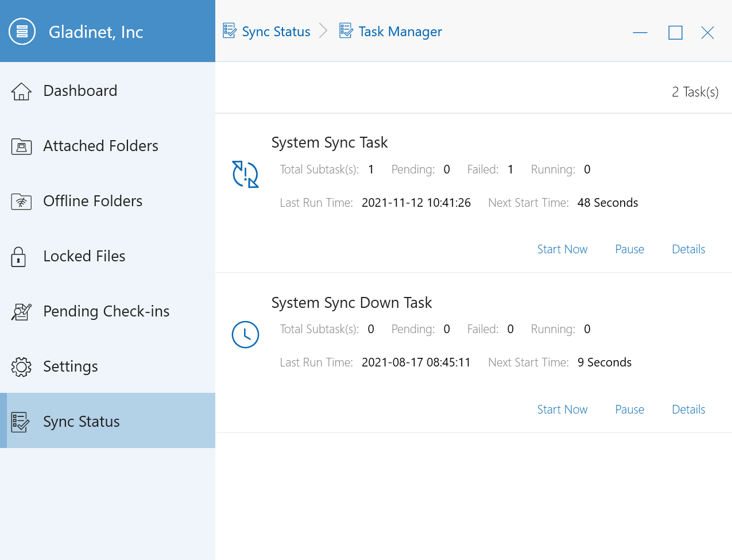Viewport: 732px width, 560px height.
Task: Click the System Sync Task title
Action: click(x=330, y=142)
